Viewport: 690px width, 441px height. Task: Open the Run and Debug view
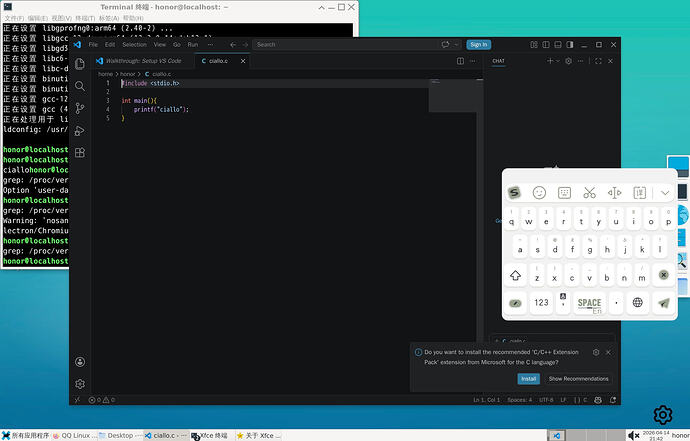80,131
